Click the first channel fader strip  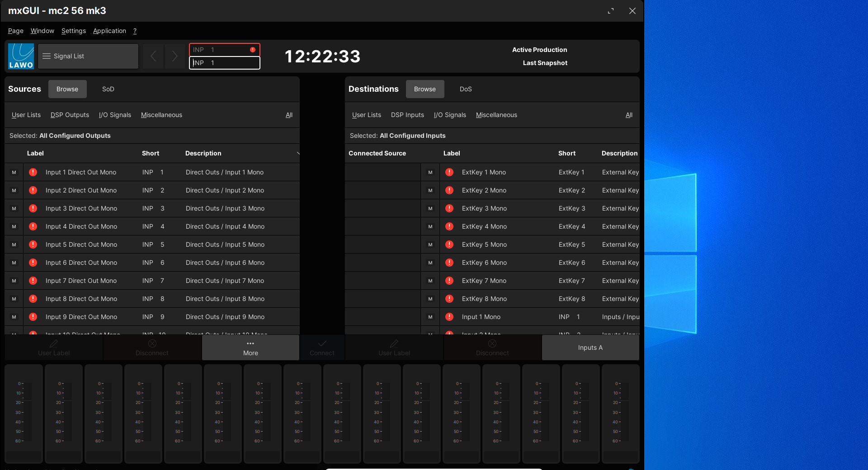[24, 414]
